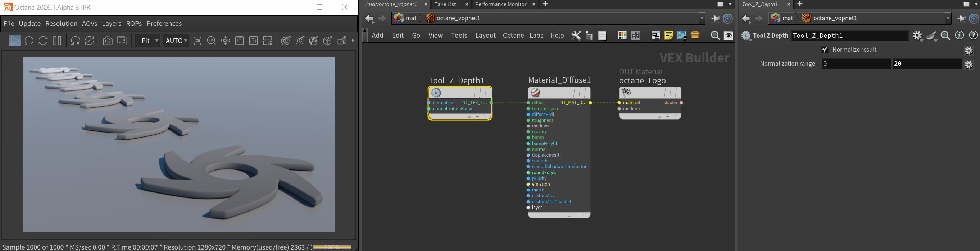Toggle pin on the parameter pane
The image size is (980, 251).
[x=961, y=18]
